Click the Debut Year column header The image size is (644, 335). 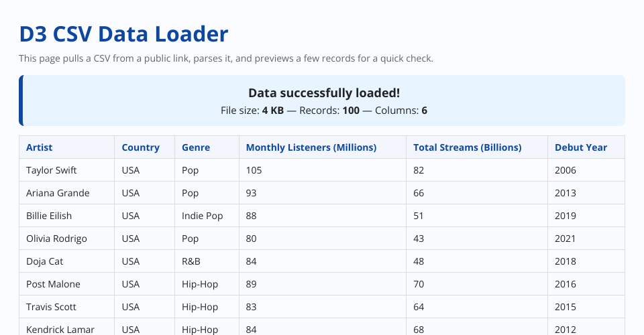[580, 147]
